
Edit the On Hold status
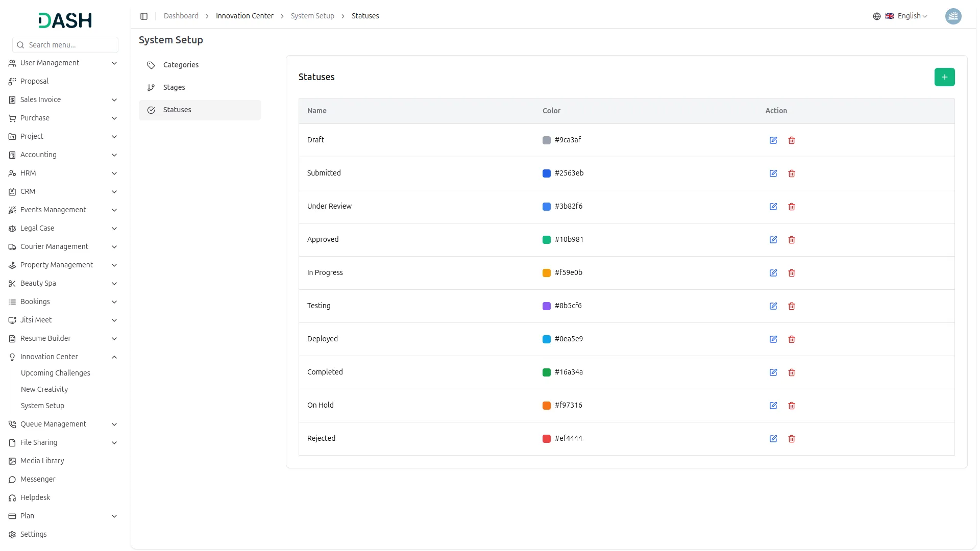pyautogui.click(x=773, y=406)
